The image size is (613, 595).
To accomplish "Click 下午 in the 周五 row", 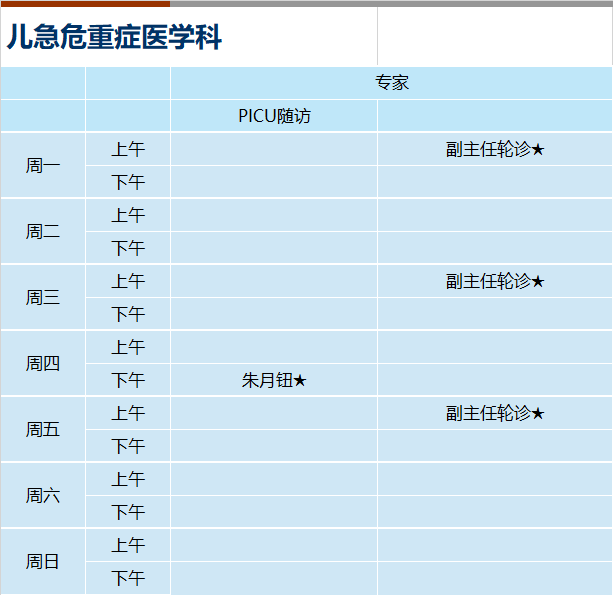I will click(x=128, y=446).
